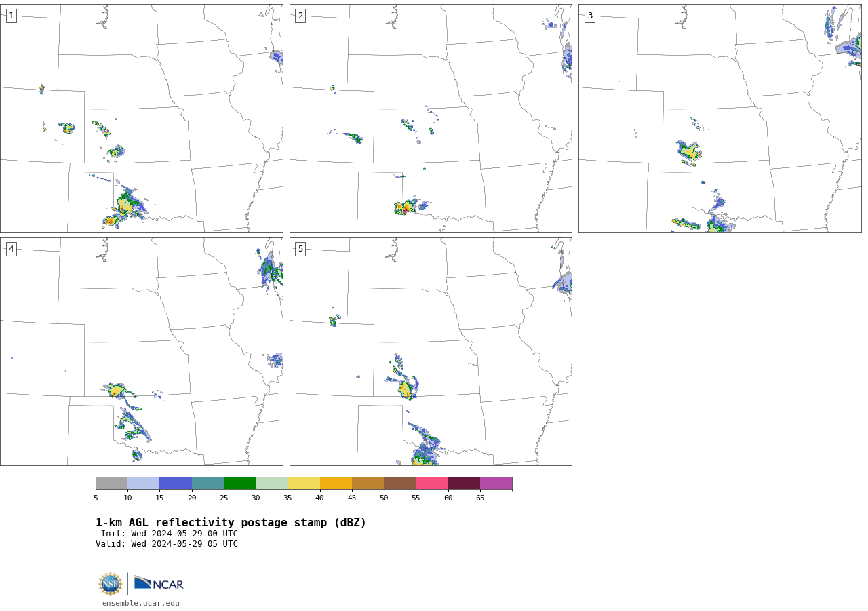Select the purple 65+ dBZ swatch

point(496,484)
